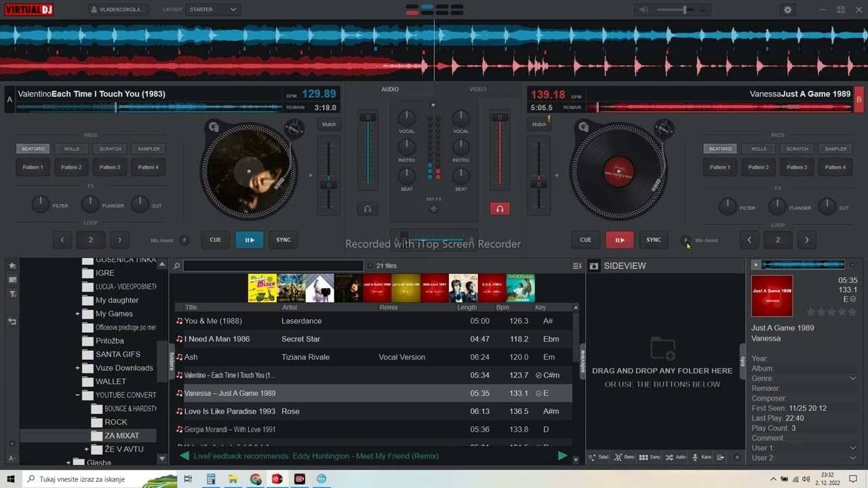Add a virtual folder icon

[x=12, y=280]
